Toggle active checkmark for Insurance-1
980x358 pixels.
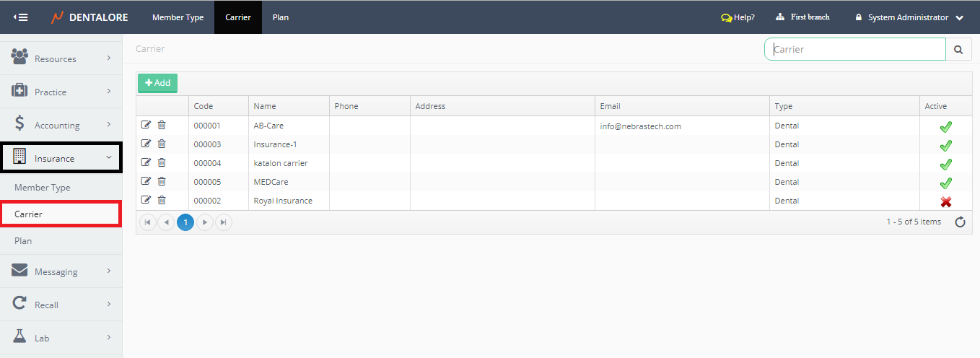945,146
